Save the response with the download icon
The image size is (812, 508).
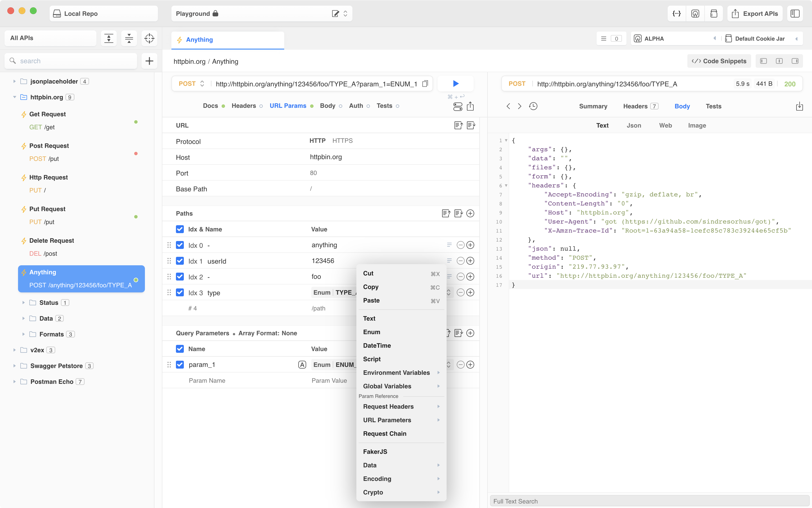(800, 106)
